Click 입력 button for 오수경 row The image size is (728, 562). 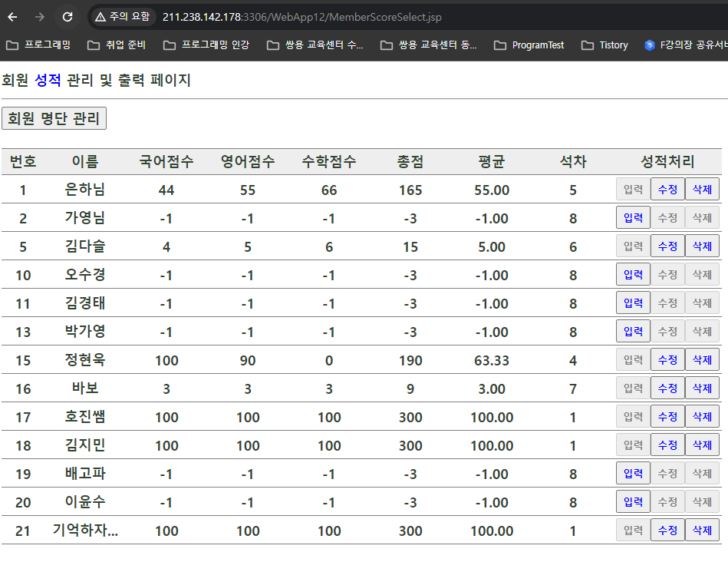(633, 274)
